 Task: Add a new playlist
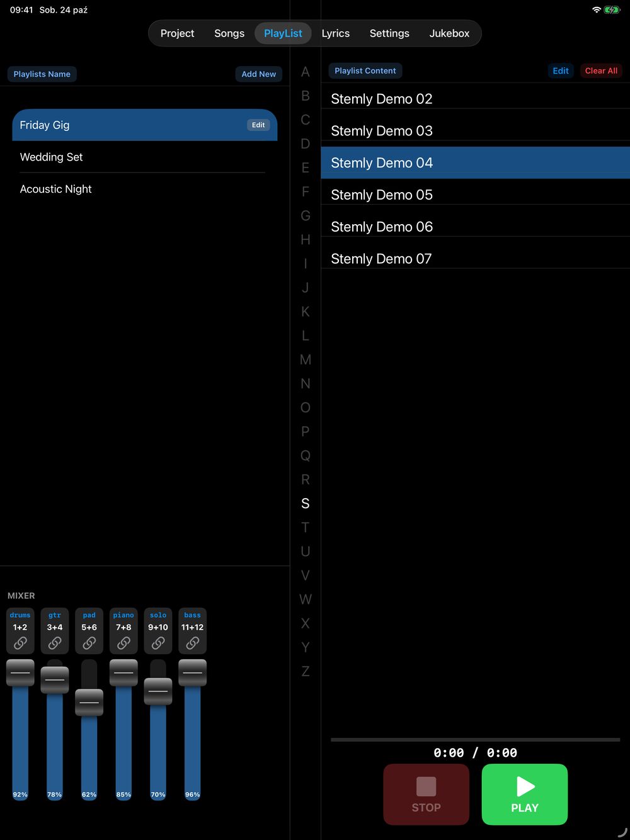point(259,74)
